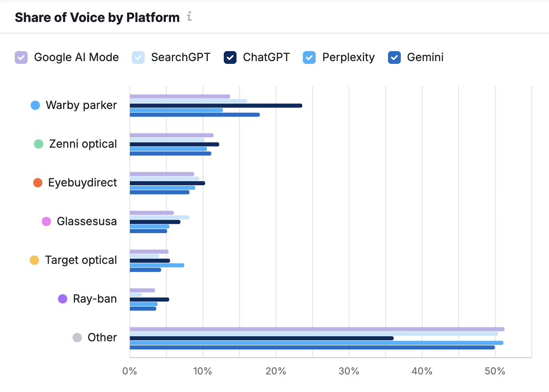Click the orange Eyebuydirect dot
The image size is (549, 392).
pos(38,183)
